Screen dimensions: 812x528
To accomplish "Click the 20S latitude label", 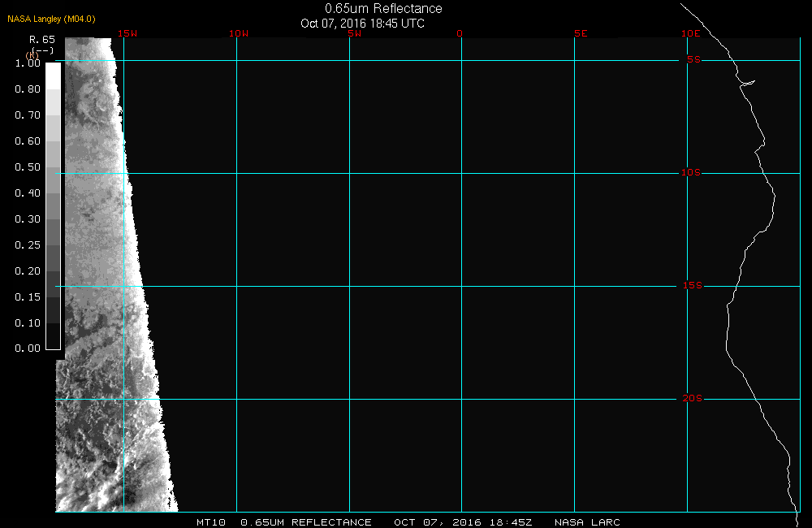I will click(x=691, y=399).
